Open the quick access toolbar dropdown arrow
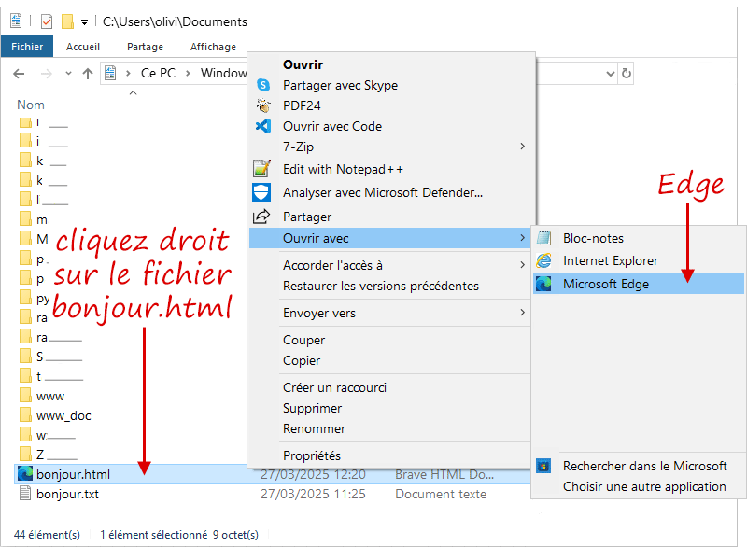Image resolution: width=747 pixels, height=560 pixels. pos(84,21)
